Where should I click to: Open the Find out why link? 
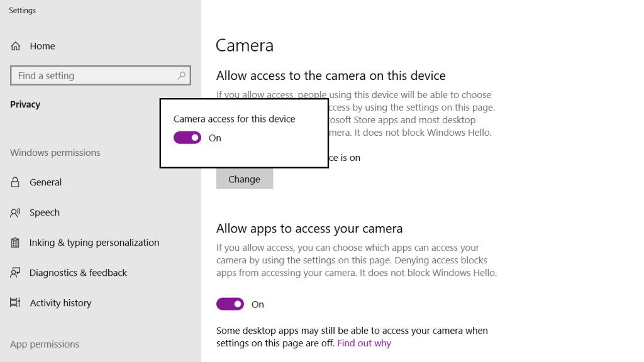364,343
